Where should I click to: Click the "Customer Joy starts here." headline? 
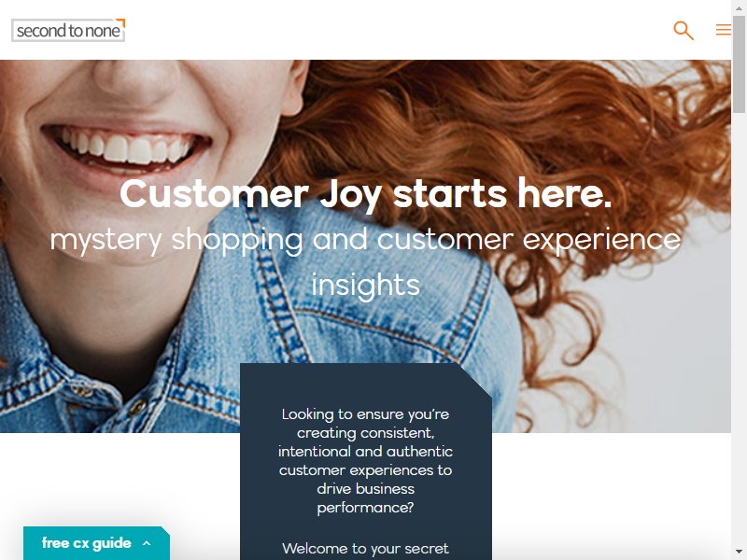[x=365, y=193]
